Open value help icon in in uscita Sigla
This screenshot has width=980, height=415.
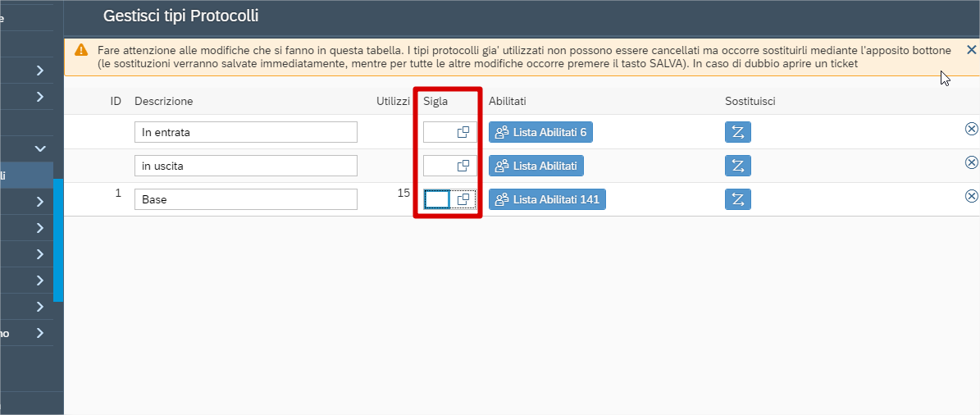pos(463,166)
